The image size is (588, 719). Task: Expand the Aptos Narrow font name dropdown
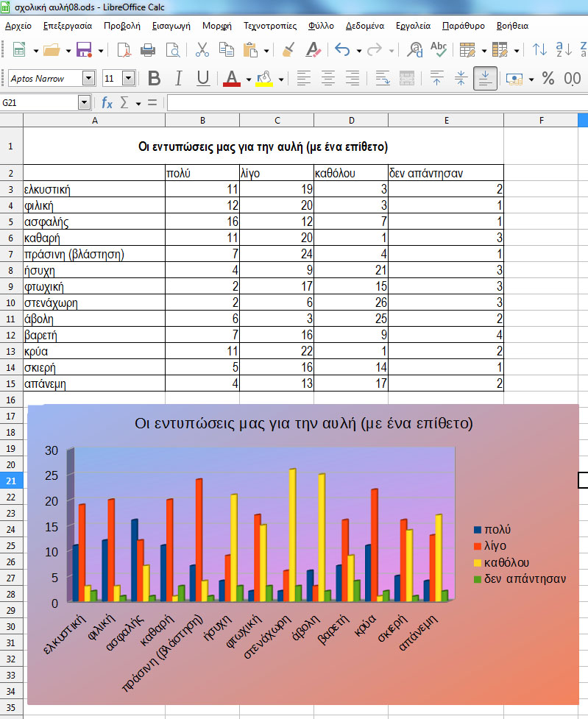(89, 79)
